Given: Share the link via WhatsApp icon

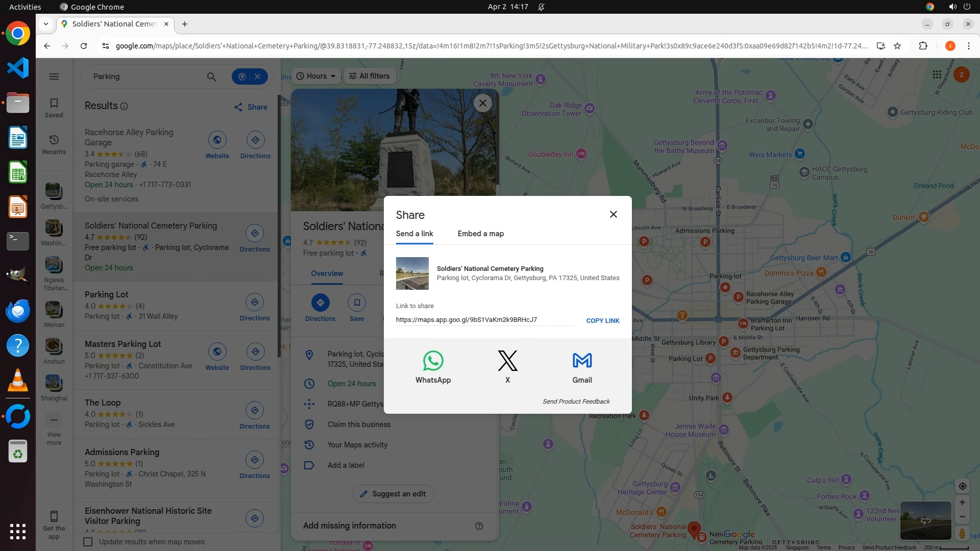Looking at the screenshot, I should coord(433,366).
